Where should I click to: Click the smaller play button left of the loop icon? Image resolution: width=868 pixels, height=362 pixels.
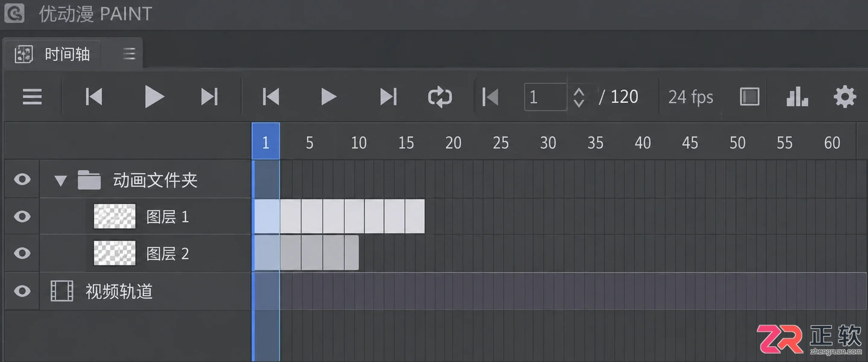(x=329, y=97)
